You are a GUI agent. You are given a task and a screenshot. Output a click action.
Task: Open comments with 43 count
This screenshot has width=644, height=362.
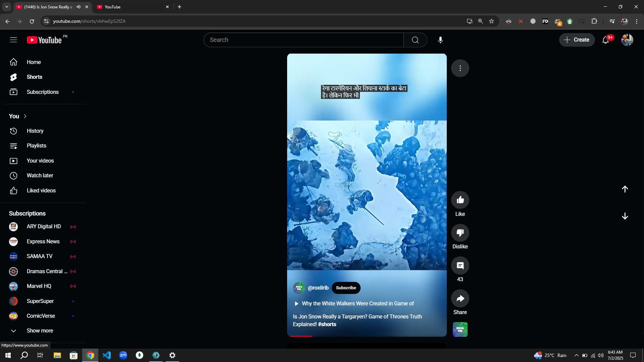pyautogui.click(x=460, y=265)
